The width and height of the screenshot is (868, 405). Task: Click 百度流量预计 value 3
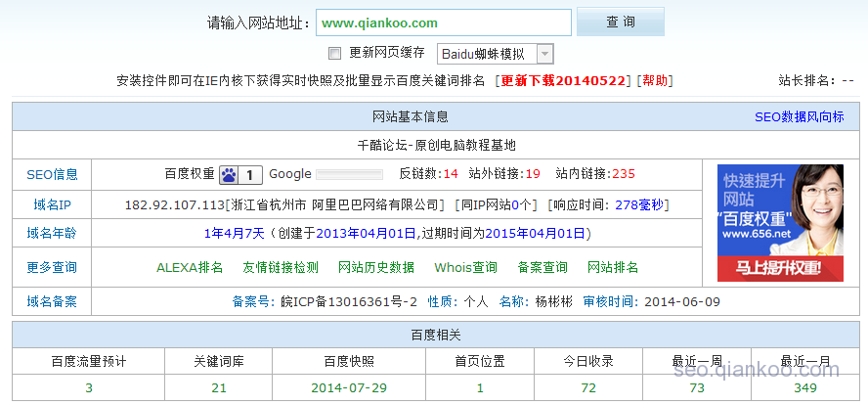(89, 387)
